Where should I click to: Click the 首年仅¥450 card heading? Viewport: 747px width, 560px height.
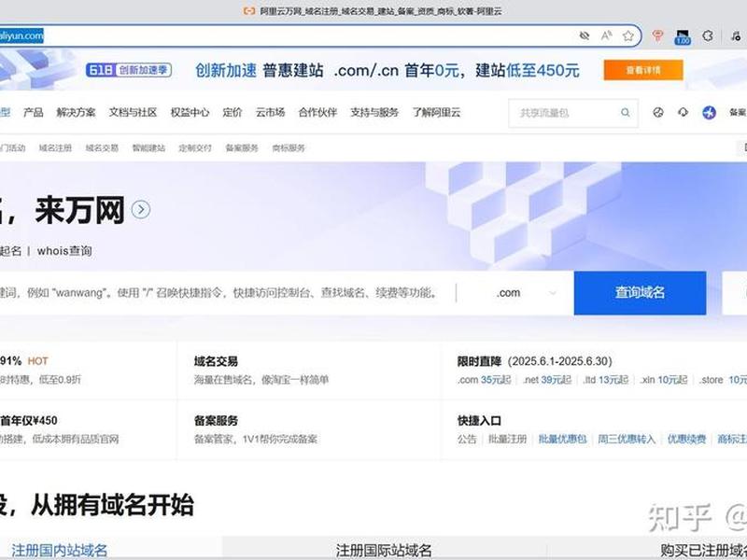(29, 421)
